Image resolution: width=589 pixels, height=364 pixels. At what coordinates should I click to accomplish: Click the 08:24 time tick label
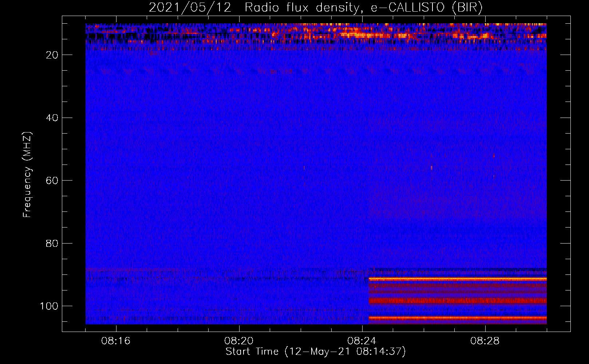point(362,341)
